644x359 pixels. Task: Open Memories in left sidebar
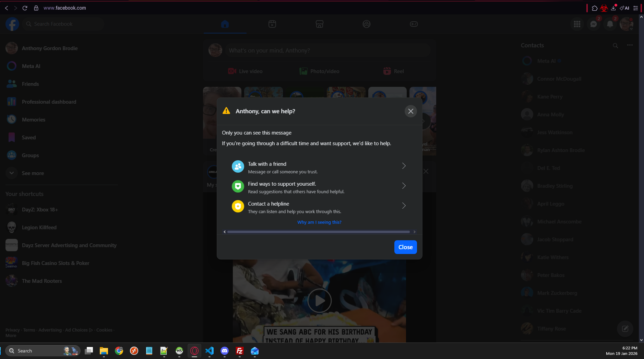(62, 120)
